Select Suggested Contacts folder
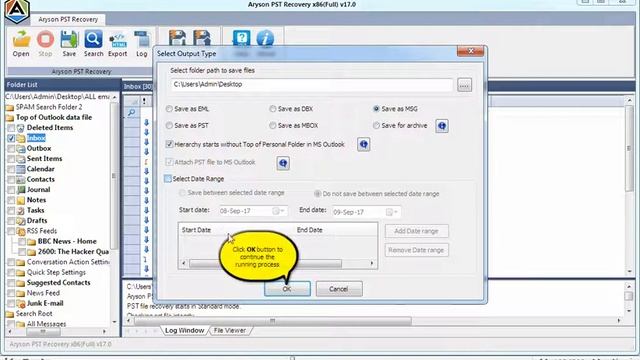The width and height of the screenshot is (640, 360). (58, 283)
